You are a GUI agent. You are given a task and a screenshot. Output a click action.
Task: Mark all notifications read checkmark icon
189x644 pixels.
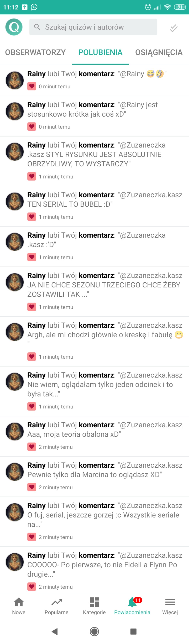tap(174, 28)
